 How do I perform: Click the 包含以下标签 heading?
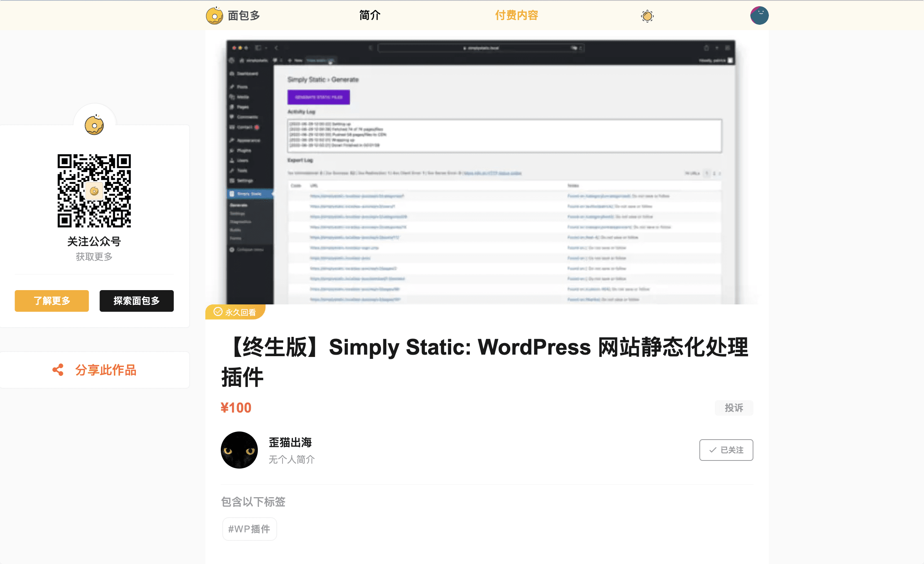[x=253, y=502]
